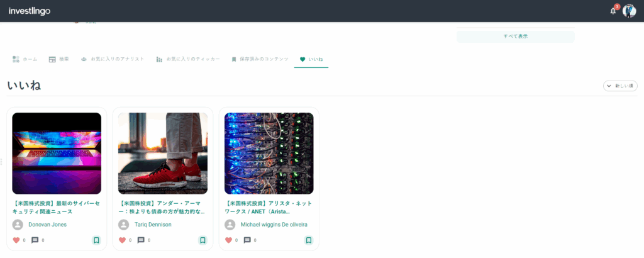The height and width of the screenshot is (258, 644).
Task: Open the 新しい順 sort dropdown
Action: (x=619, y=86)
